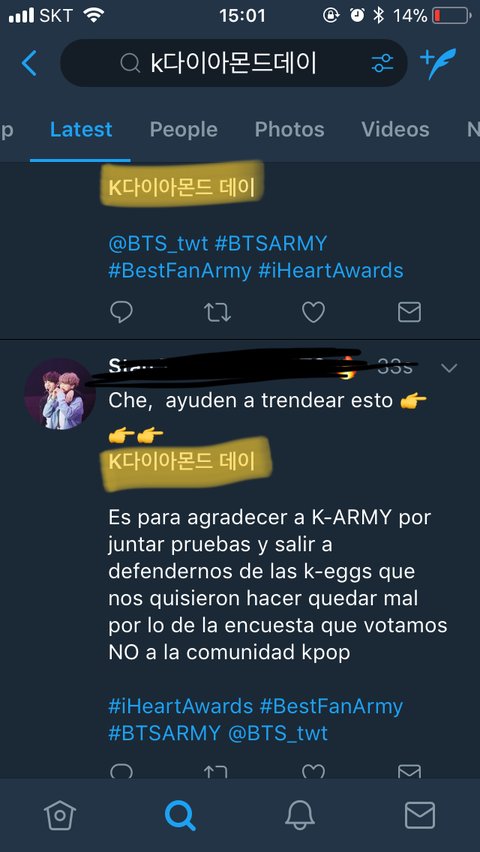
Task: Switch to the Videos tab
Action: (395, 129)
